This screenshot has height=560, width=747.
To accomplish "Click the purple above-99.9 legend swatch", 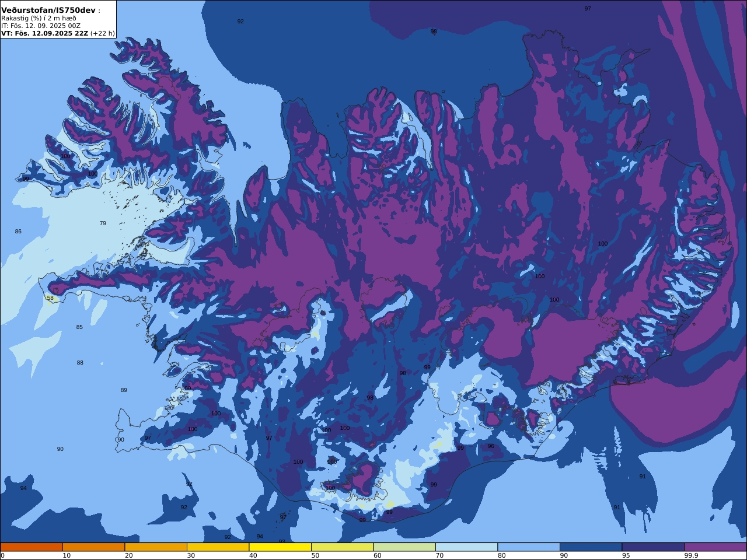I will [x=715, y=547].
